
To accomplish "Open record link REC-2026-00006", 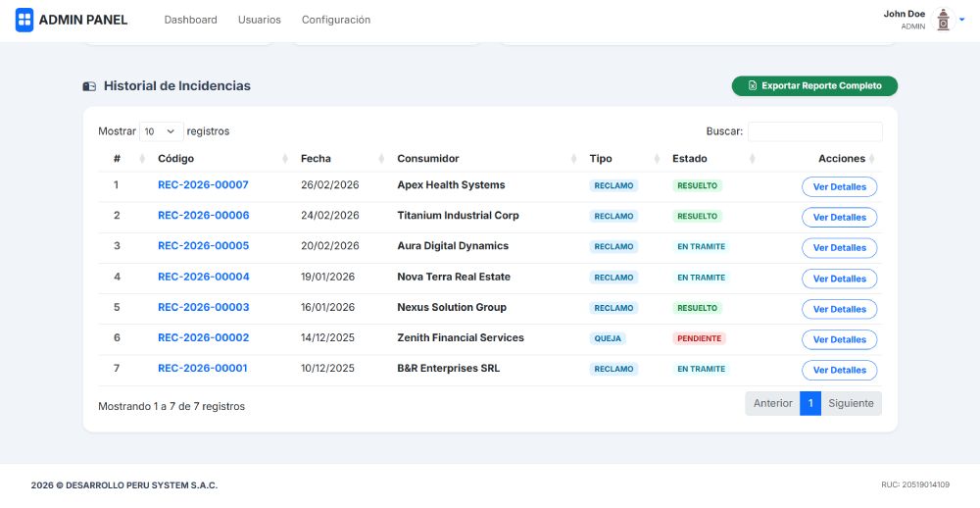I will click(203, 216).
